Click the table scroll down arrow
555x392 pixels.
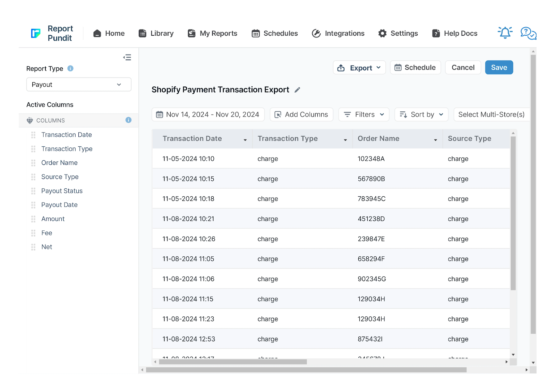point(513,355)
